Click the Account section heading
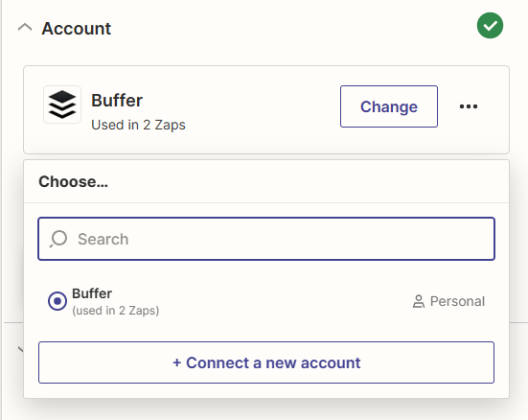The width and height of the screenshot is (528, 420). click(x=76, y=29)
